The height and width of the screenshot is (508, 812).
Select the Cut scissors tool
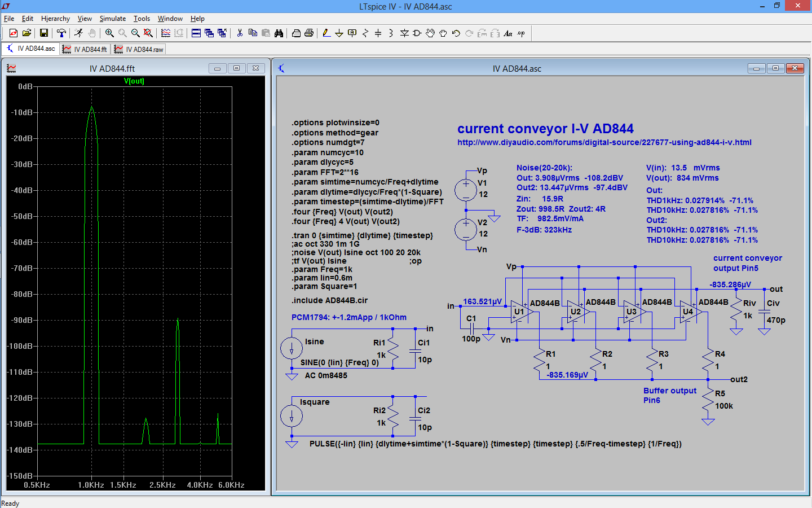point(240,33)
